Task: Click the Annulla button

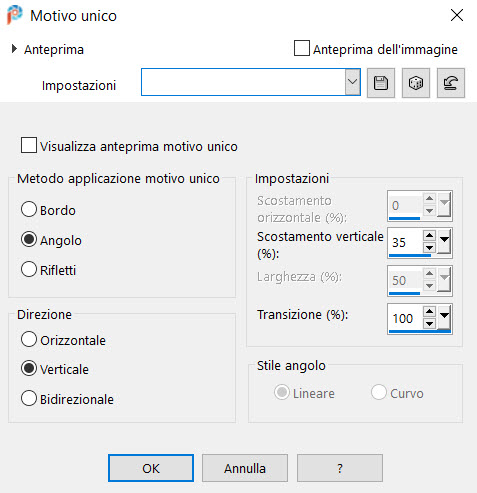Action: [x=245, y=468]
